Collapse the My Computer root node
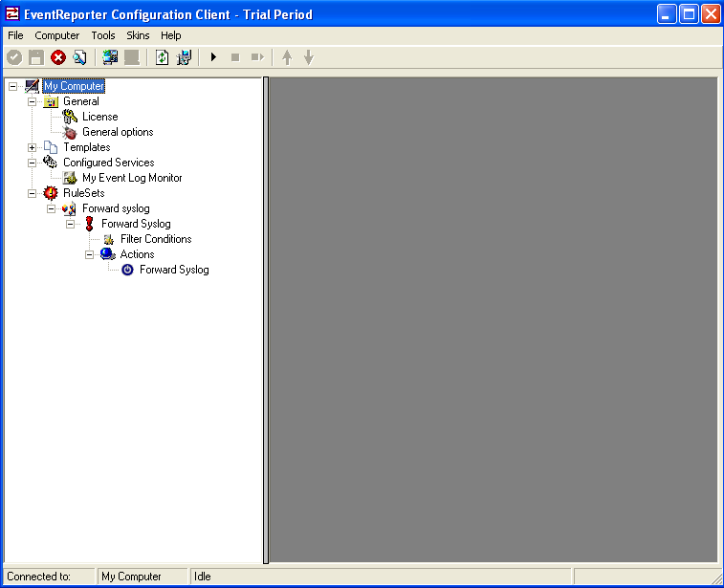The image size is (724, 588). 13,86
